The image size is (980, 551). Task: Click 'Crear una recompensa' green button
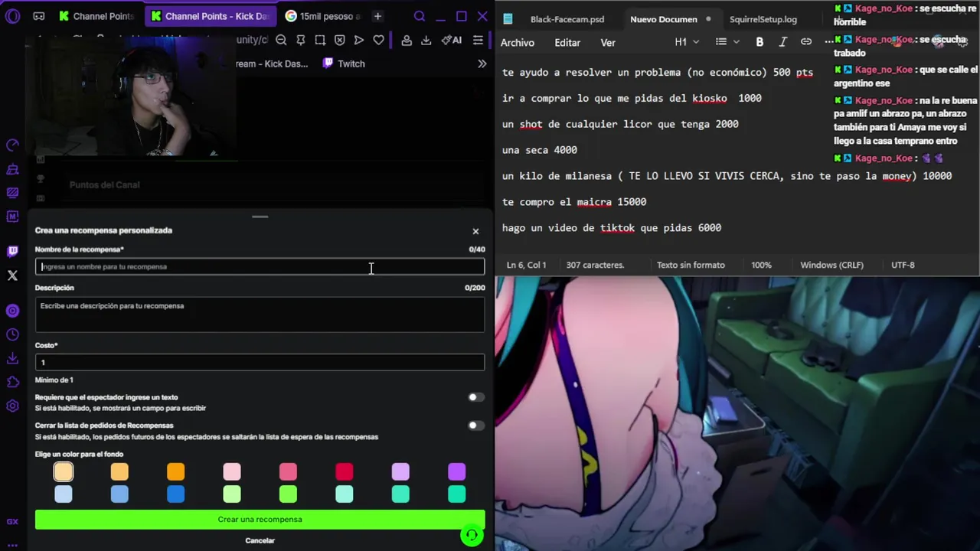[260, 519]
